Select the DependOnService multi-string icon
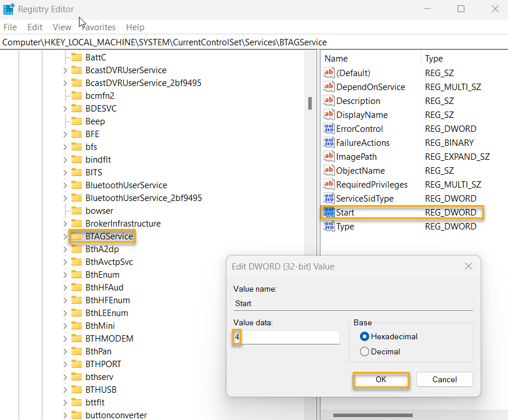Viewport: 508px width, 420px height. [x=329, y=87]
